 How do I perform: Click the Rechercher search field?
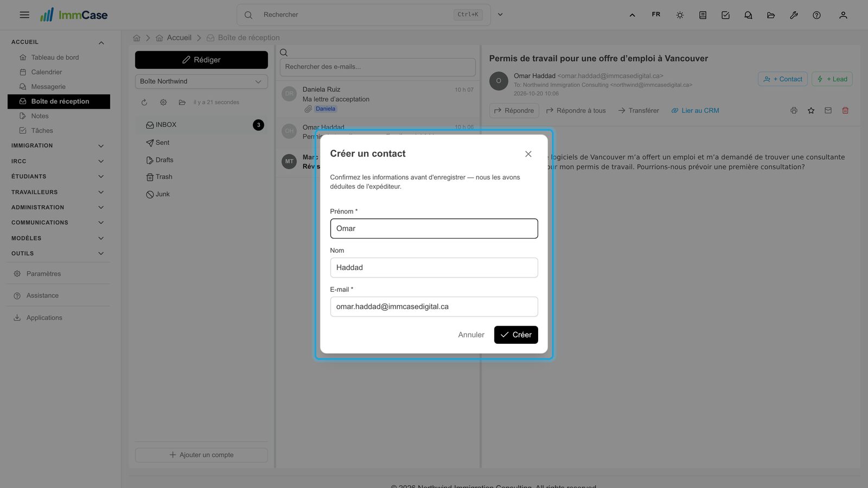tap(363, 15)
